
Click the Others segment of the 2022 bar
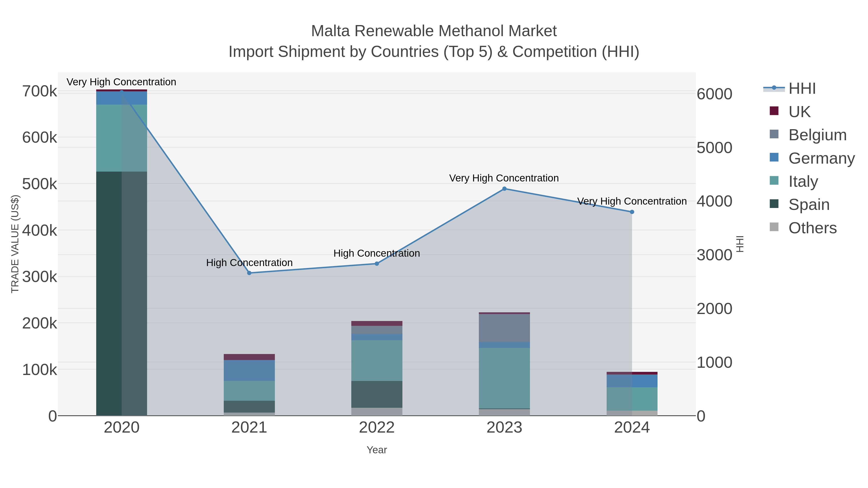[377, 412]
